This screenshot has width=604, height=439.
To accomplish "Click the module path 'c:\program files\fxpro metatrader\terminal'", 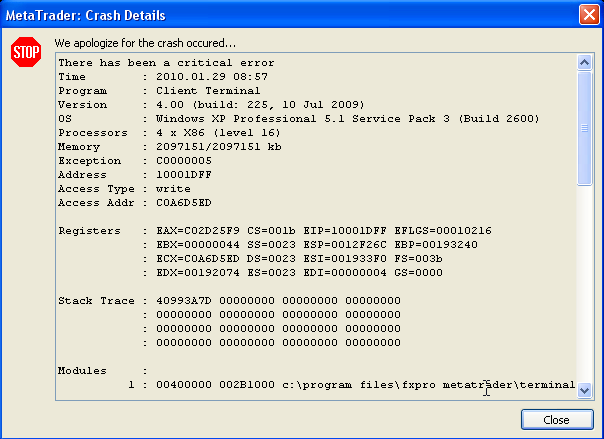I will pyautogui.click(x=428, y=385).
